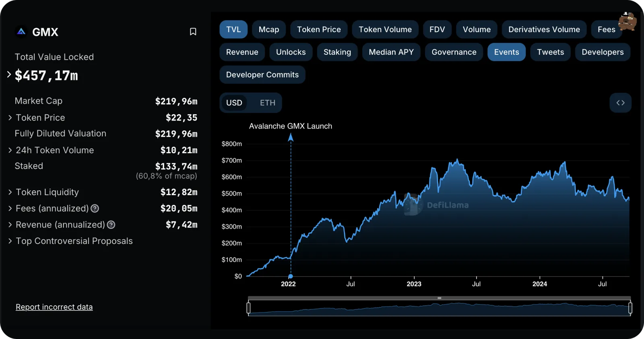The height and width of the screenshot is (339, 644).
Task: Enable the Developer Commits metric
Action: 262,75
